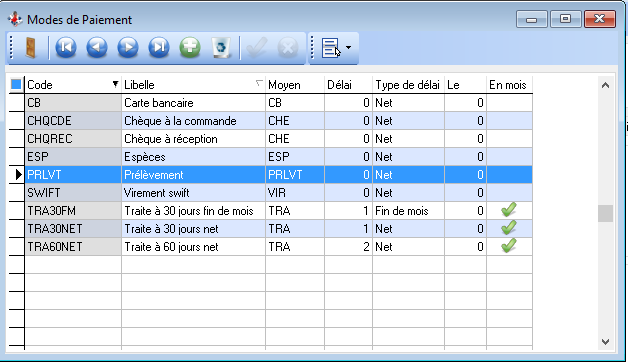The image size is (628, 362).
Task: Select the ESP code cell
Action: coord(73,157)
